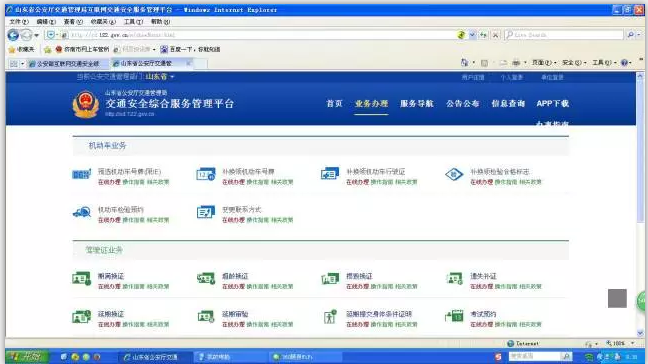
Task: Open the 编辑 menu
Action: (46, 21)
